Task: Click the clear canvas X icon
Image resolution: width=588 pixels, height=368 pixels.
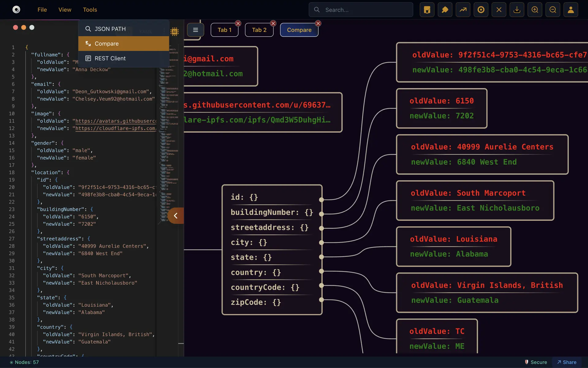Action: click(x=499, y=10)
